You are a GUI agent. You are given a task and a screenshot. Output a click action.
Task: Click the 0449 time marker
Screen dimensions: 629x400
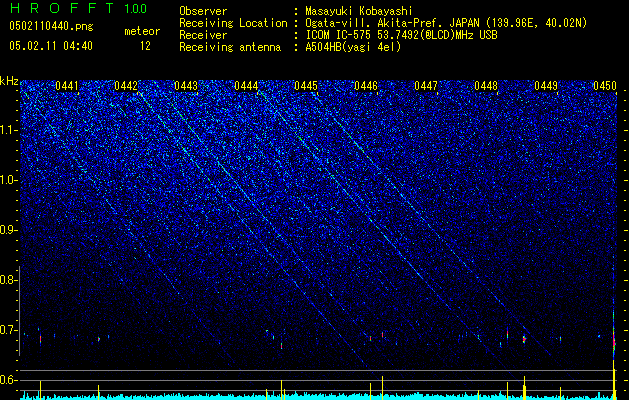pyautogui.click(x=546, y=86)
